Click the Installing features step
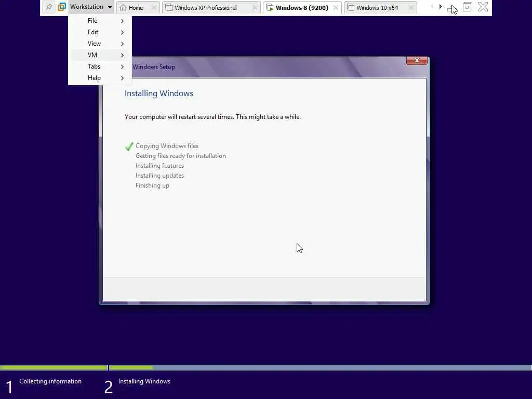This screenshot has width=532, height=399. (159, 166)
